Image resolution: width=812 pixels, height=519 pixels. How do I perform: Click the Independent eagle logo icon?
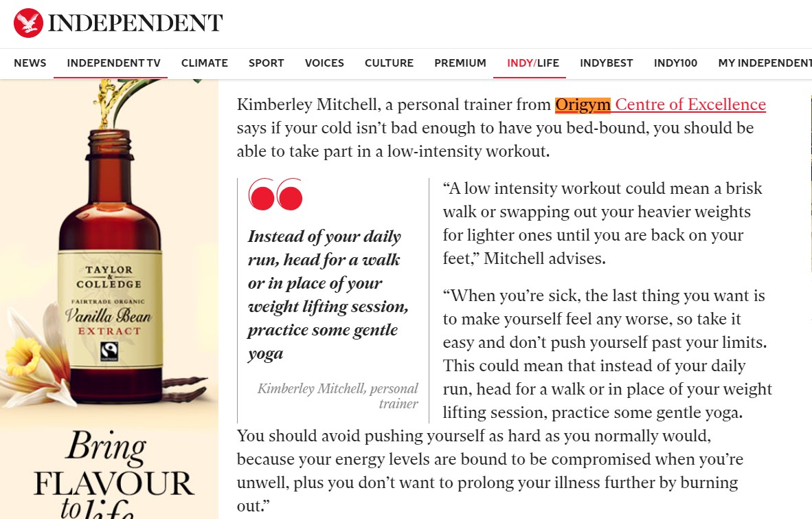click(x=29, y=21)
